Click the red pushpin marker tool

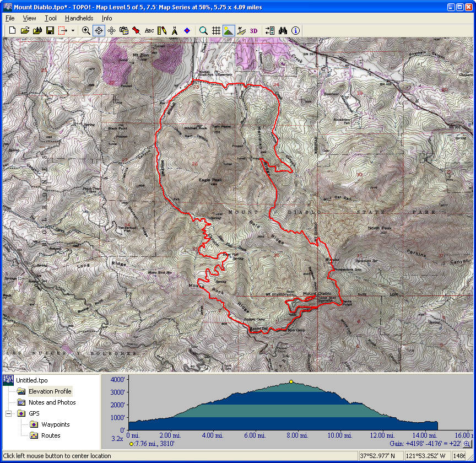pos(136,31)
